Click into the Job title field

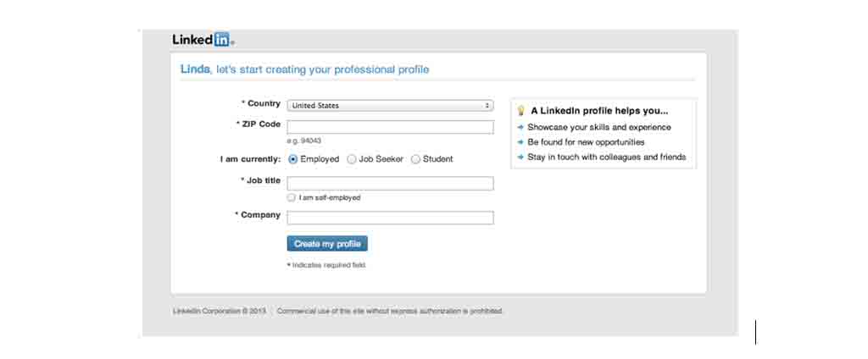coord(390,184)
